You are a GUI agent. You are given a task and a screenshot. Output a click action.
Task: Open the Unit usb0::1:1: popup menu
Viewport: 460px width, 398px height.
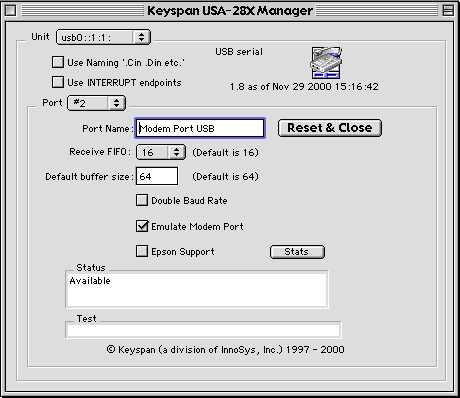pos(103,37)
